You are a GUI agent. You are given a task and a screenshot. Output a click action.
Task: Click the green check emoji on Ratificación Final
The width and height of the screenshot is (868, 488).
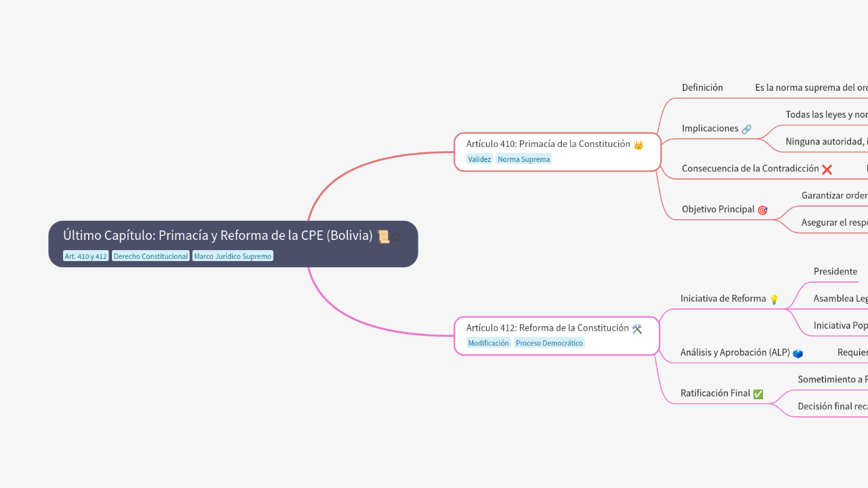(757, 393)
